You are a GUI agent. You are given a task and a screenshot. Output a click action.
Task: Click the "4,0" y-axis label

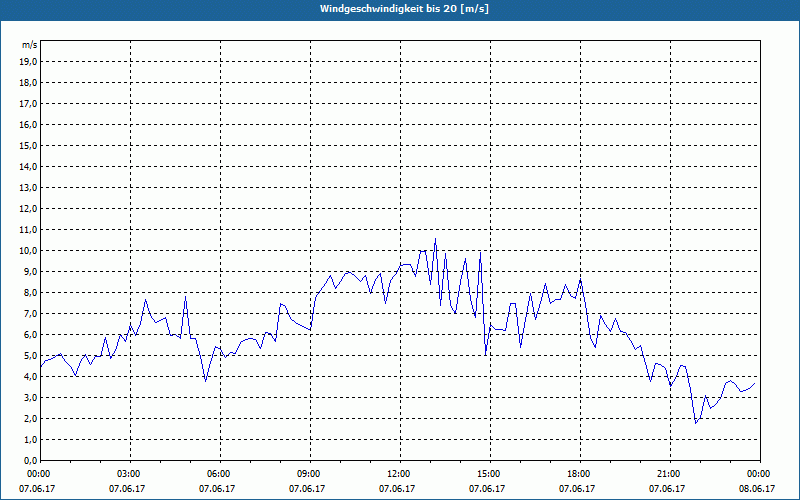(x=30, y=377)
